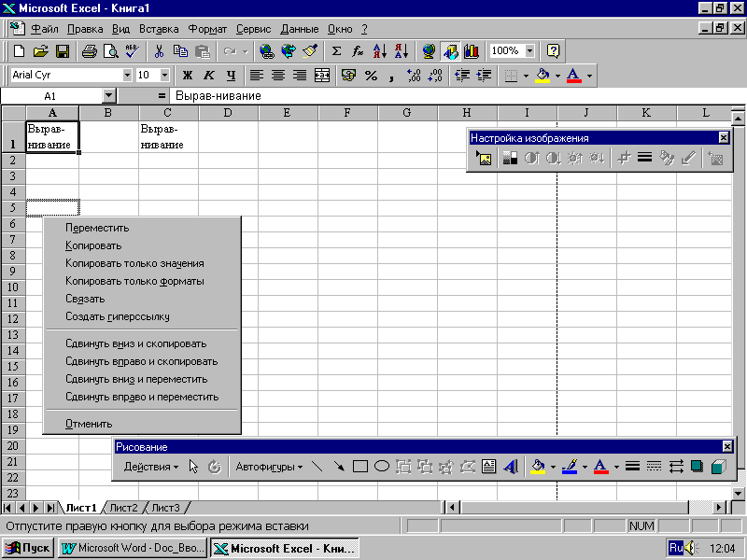The width and height of the screenshot is (747, 560).
Task: Sort ascending with the A-Я icon
Action: click(x=380, y=51)
